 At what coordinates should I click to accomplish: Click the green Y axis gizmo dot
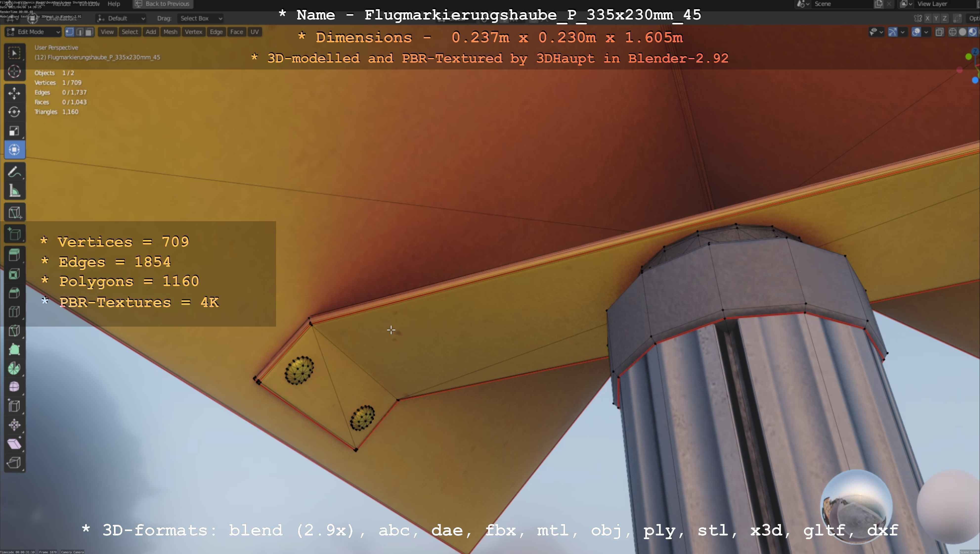point(968,57)
